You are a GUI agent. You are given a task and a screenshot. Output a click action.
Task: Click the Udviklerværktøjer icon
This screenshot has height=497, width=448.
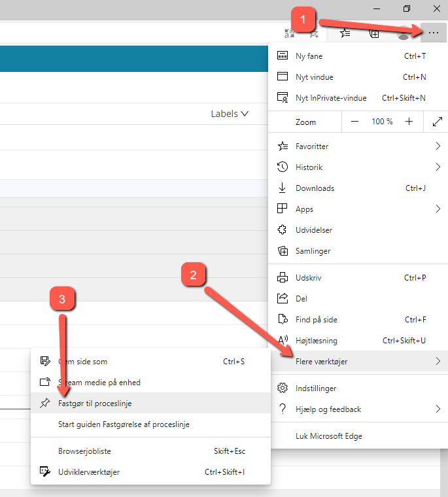(45, 471)
